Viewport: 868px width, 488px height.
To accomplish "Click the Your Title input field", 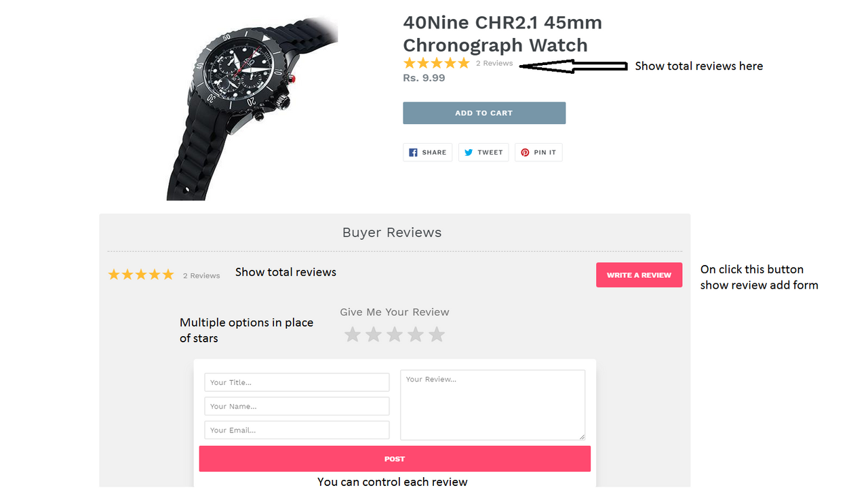I will (x=296, y=382).
